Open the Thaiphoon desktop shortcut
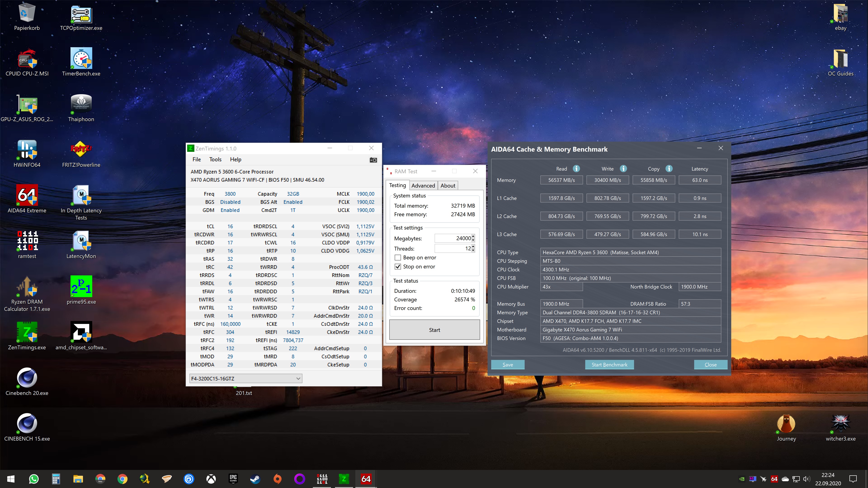Image resolution: width=868 pixels, height=488 pixels. (x=81, y=108)
